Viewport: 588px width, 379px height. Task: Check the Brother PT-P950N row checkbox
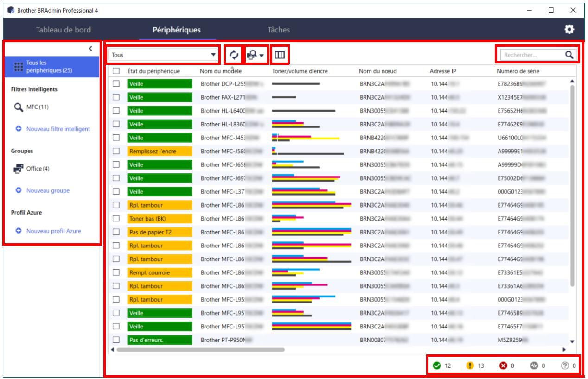tap(117, 340)
